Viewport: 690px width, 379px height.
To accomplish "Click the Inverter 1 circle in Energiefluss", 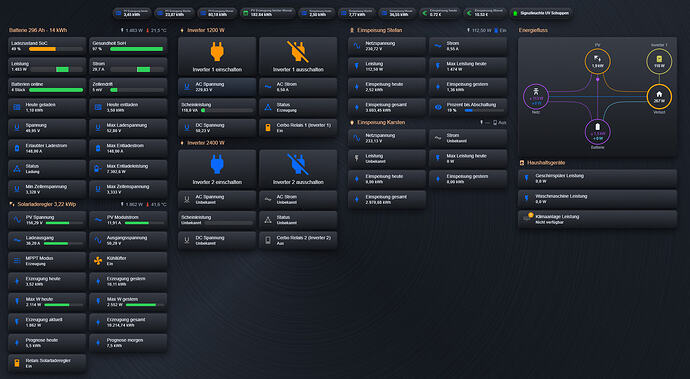I will click(x=659, y=61).
